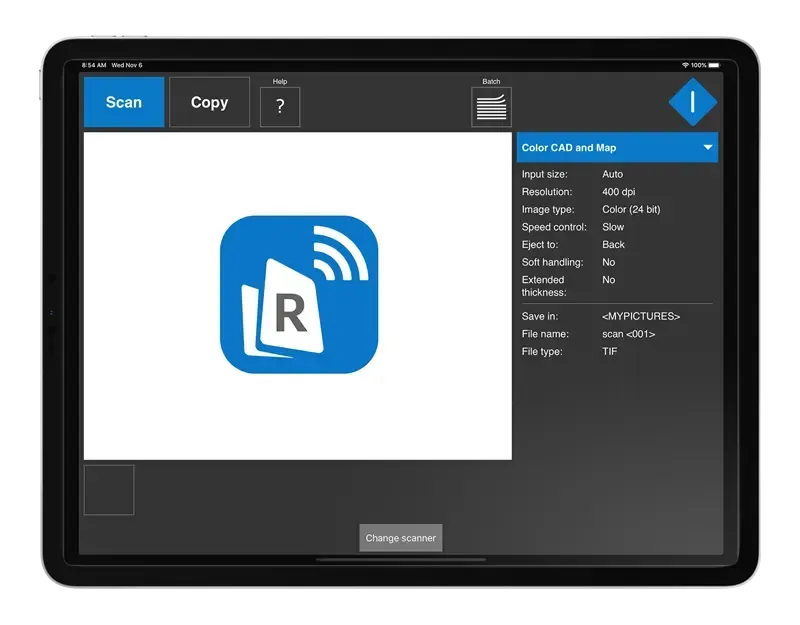Change the Image type Color (24 bit) value
800x625 pixels.
pyautogui.click(x=631, y=210)
